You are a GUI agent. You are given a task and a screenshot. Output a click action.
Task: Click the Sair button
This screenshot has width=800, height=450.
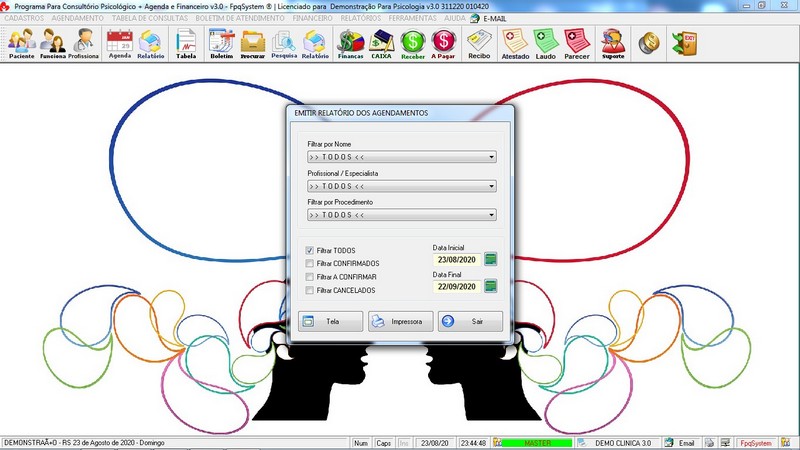coord(470,321)
